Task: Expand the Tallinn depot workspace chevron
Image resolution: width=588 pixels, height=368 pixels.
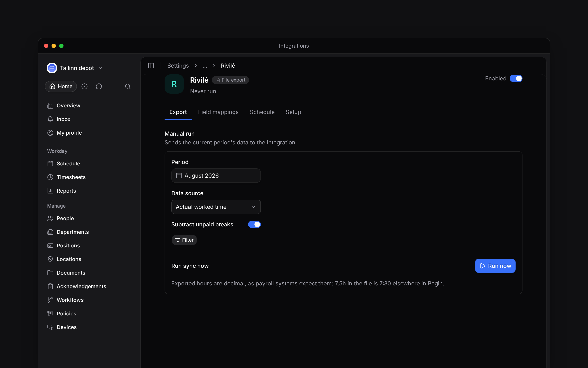Action: [x=101, y=68]
